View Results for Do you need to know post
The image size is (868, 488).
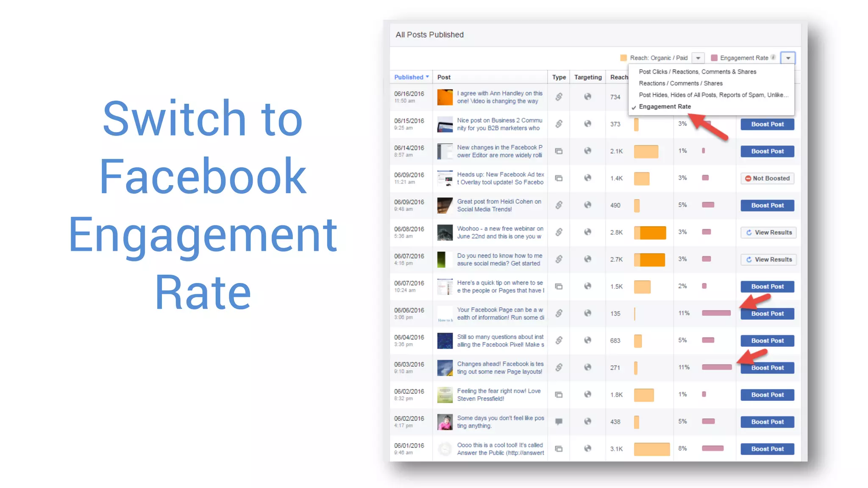(x=768, y=260)
